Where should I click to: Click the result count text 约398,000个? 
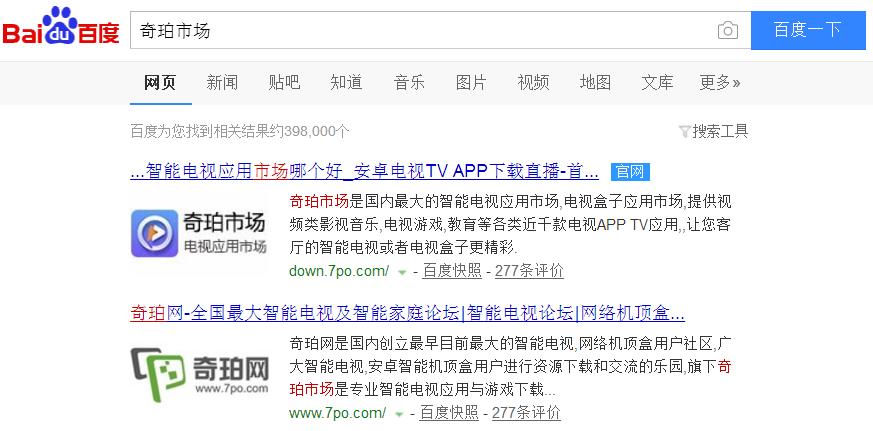click(310, 131)
